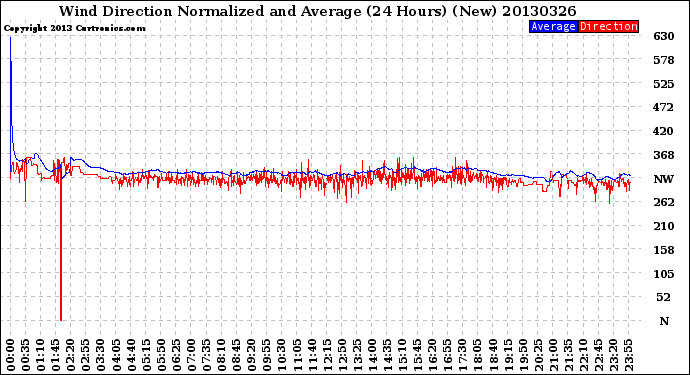The width and height of the screenshot is (690, 375).
Task: Click the 00:00 time label
Action: point(11,355)
